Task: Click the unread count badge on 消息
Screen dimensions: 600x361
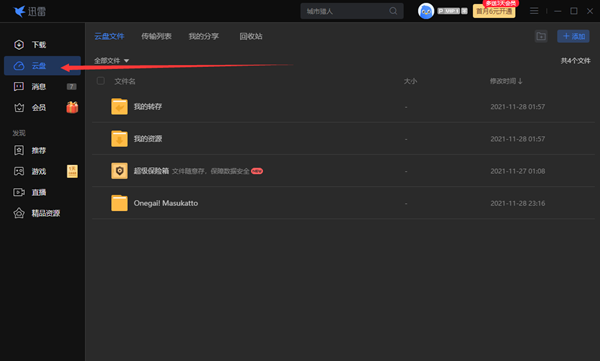Action: pyautogui.click(x=72, y=87)
